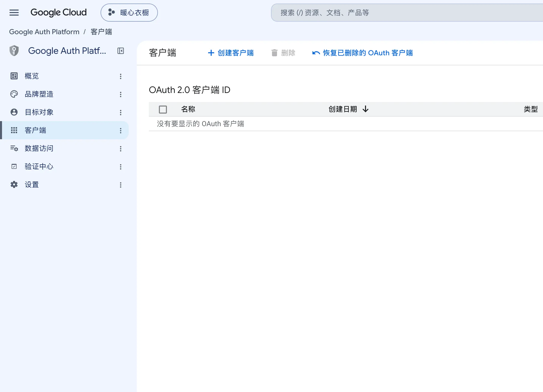Click the 创建日期 sort arrow
This screenshot has width=543, height=392.
click(x=366, y=109)
